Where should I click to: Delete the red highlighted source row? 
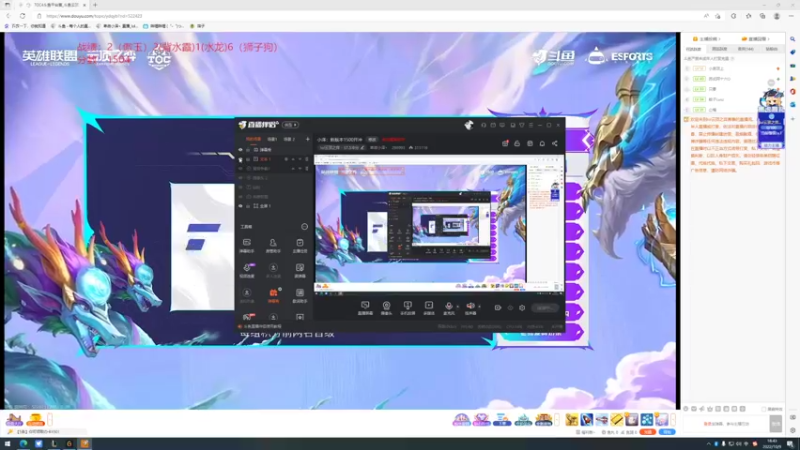pyautogui.click(x=307, y=159)
